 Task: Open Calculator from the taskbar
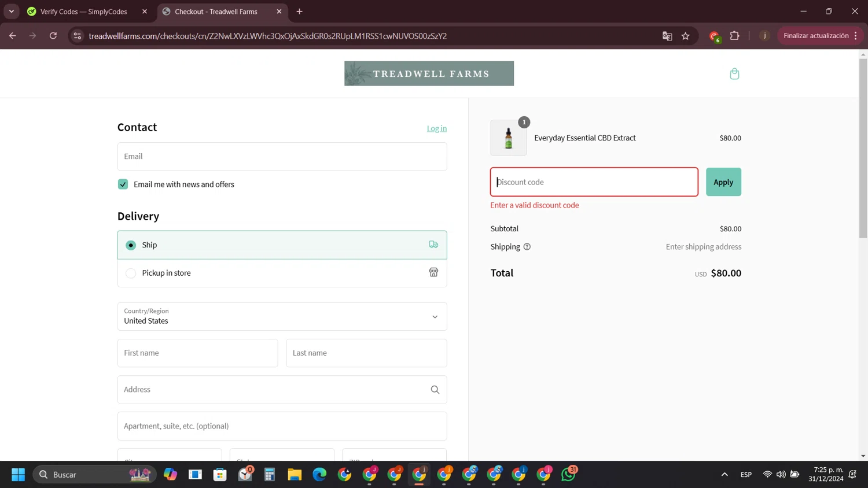click(270, 475)
